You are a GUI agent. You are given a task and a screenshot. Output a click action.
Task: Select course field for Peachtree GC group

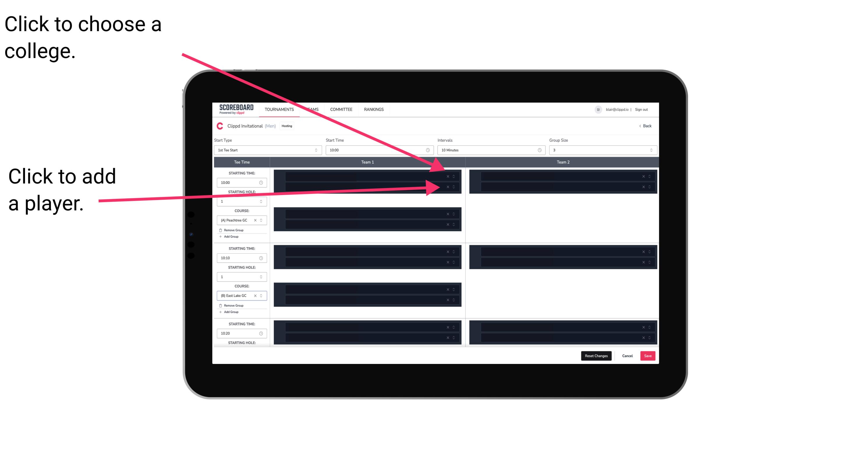point(239,220)
